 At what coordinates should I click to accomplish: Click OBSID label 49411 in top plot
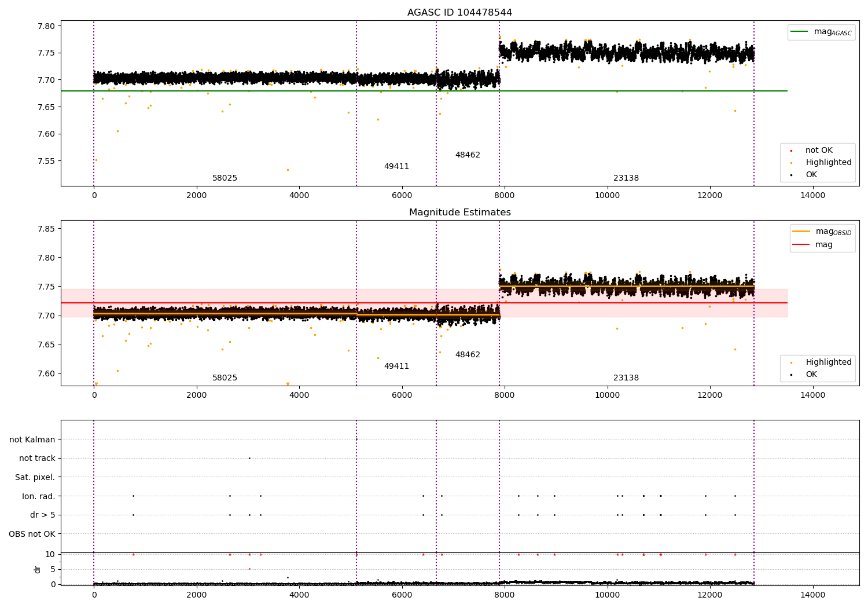pos(396,167)
